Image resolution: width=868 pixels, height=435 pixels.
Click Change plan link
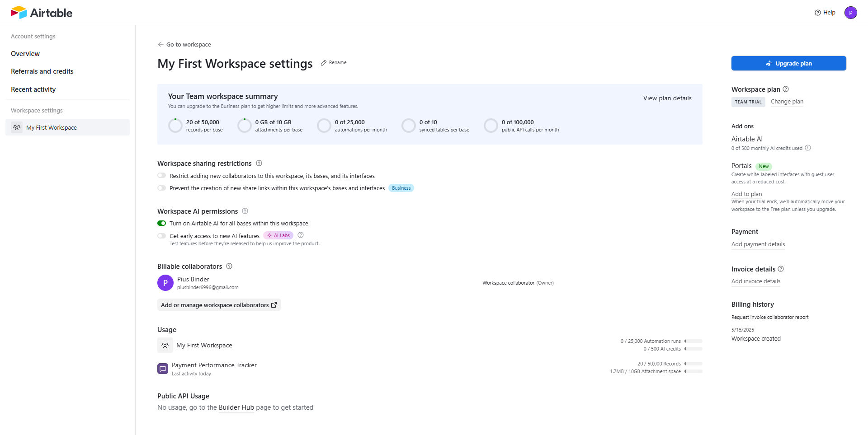point(787,102)
